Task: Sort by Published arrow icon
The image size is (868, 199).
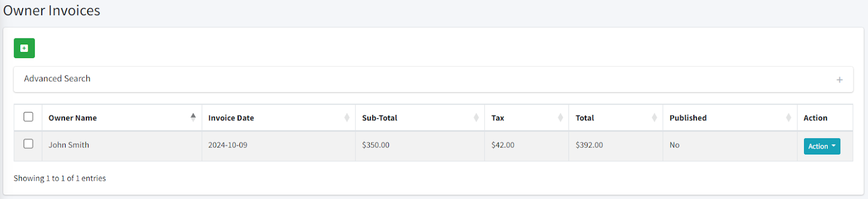Action: tap(788, 118)
